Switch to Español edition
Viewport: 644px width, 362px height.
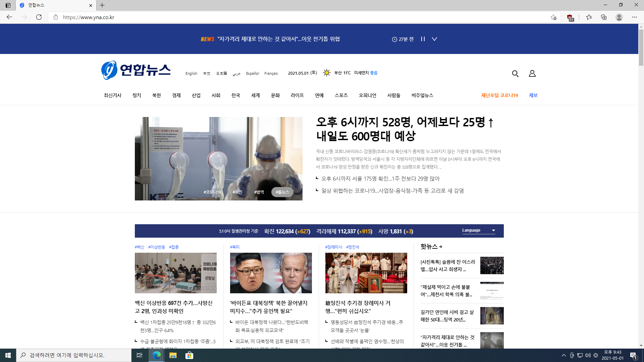tap(253, 73)
